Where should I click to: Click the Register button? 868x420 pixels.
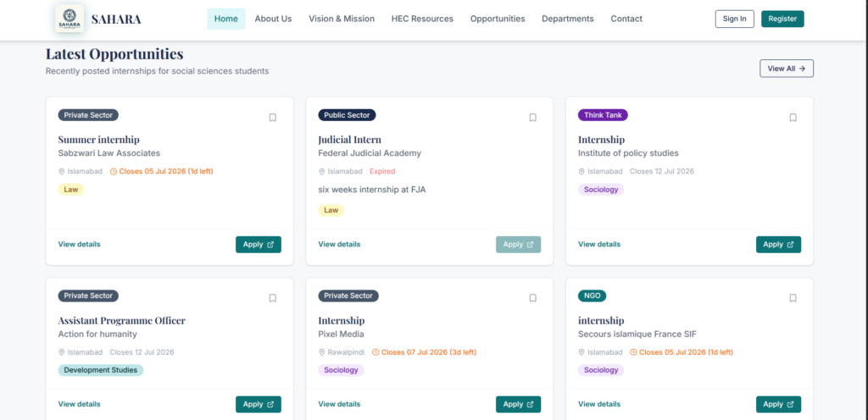coord(782,19)
